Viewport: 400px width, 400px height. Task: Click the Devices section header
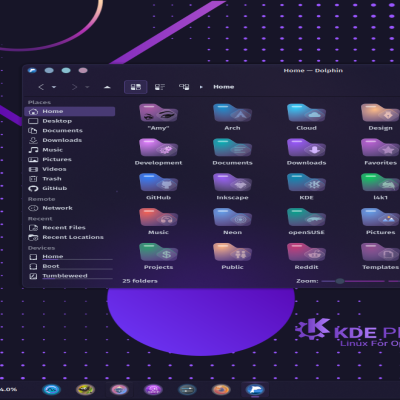41,248
